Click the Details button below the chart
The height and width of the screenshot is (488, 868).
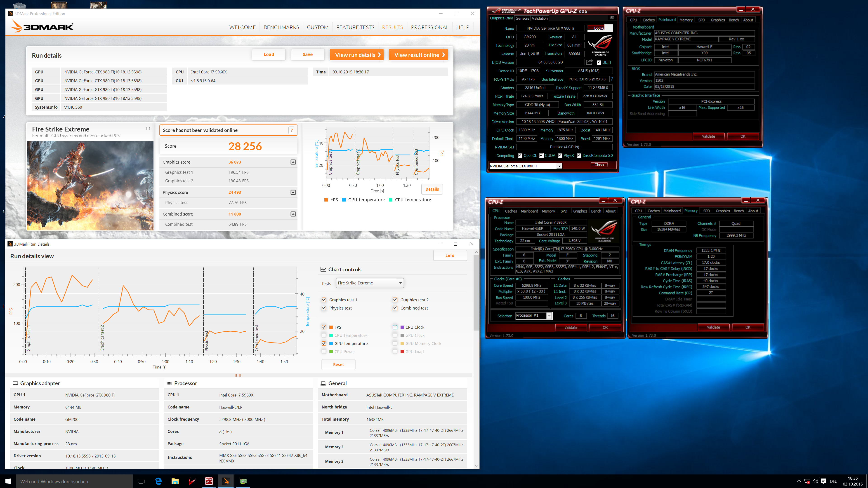coord(432,189)
